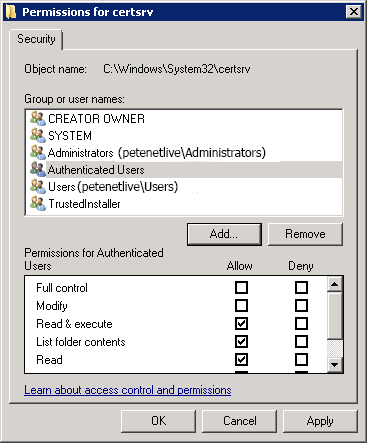Click the Administrators group icon
This screenshot has width=367, height=443.
38,152
